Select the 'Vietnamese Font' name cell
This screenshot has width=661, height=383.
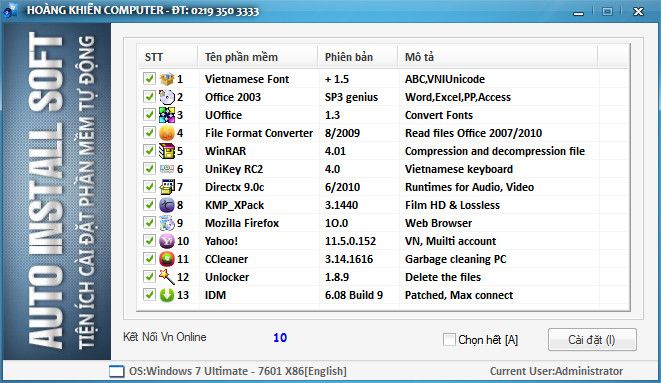(x=247, y=79)
